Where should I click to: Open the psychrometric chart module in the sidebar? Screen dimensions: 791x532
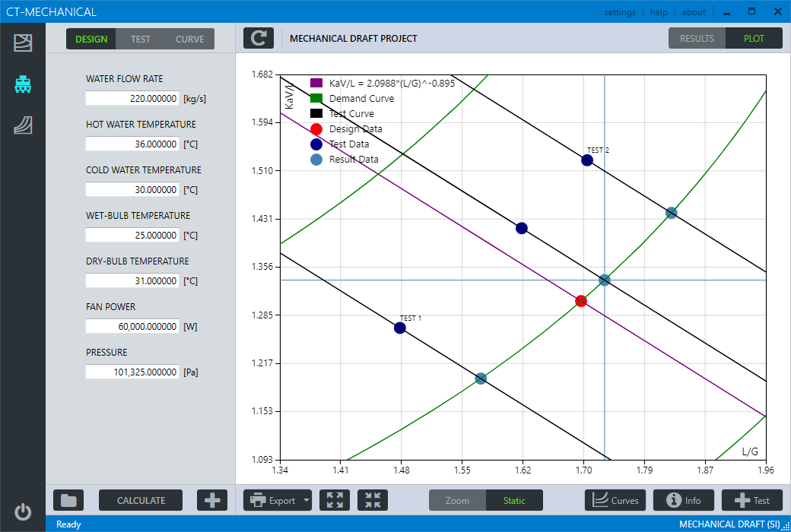click(23, 43)
